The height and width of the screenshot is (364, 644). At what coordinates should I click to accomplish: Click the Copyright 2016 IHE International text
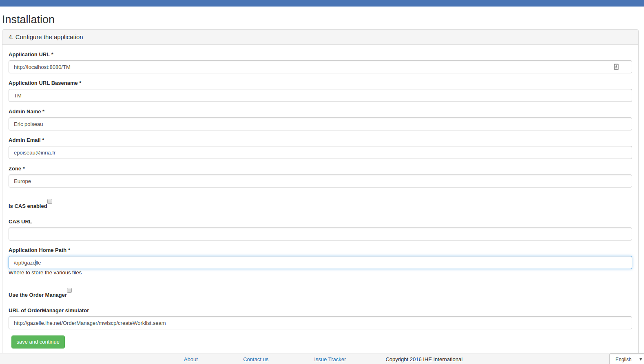pos(424,359)
